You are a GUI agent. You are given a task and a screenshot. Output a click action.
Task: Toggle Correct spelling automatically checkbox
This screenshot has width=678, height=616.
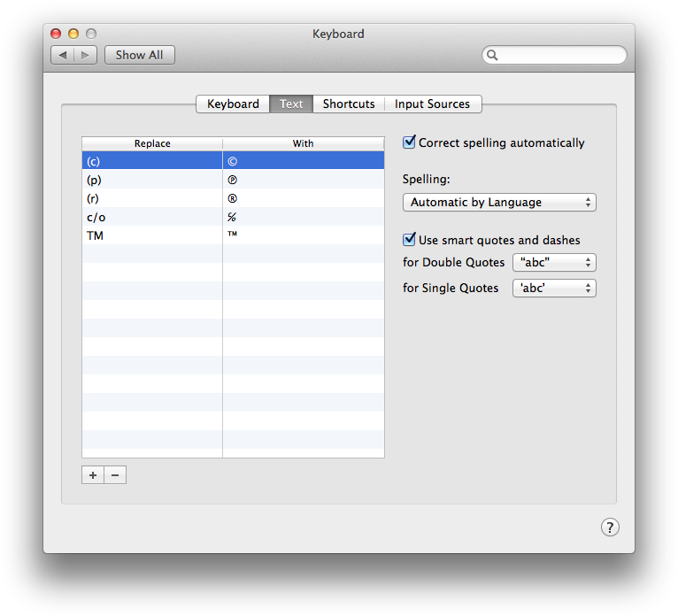click(409, 142)
